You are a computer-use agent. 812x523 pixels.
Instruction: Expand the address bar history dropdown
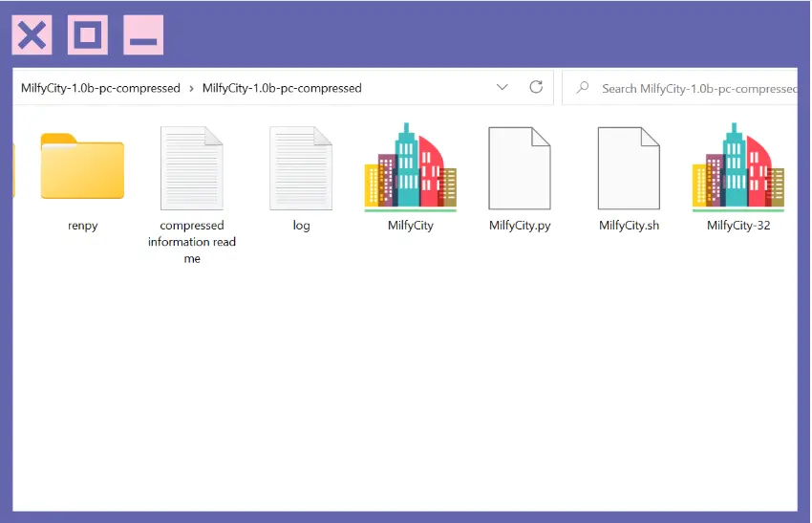pos(502,87)
